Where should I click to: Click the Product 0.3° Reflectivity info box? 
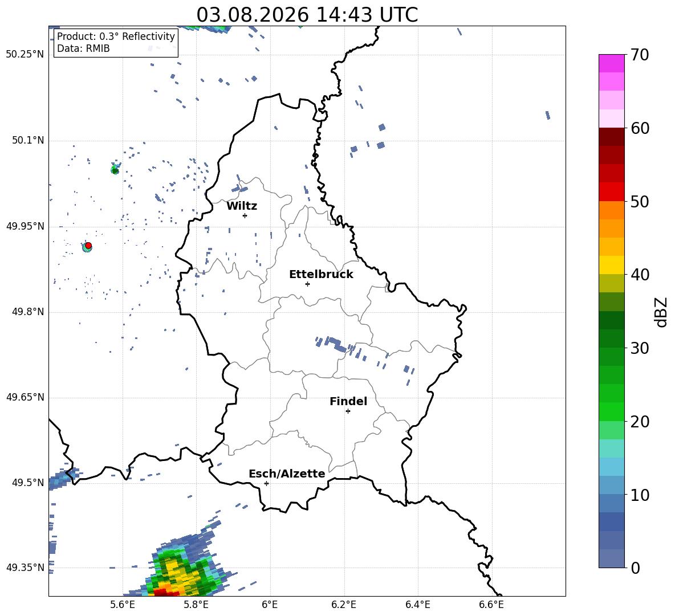click(x=116, y=42)
